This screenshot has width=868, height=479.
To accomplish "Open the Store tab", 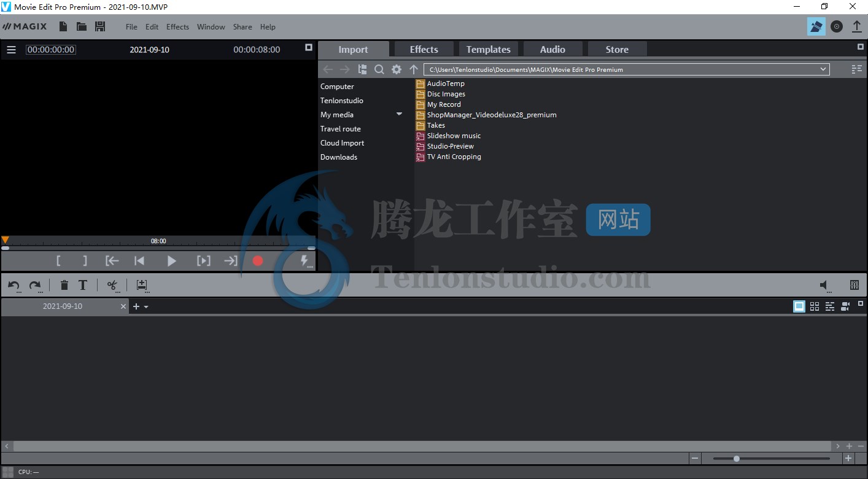I will pyautogui.click(x=617, y=50).
